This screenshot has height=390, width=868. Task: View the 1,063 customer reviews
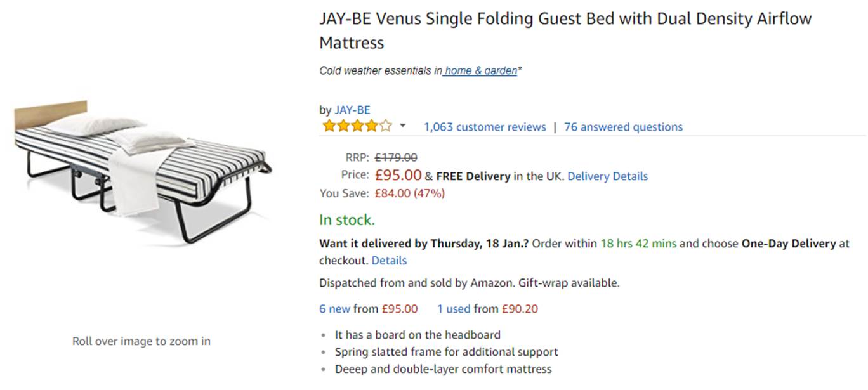pos(485,127)
